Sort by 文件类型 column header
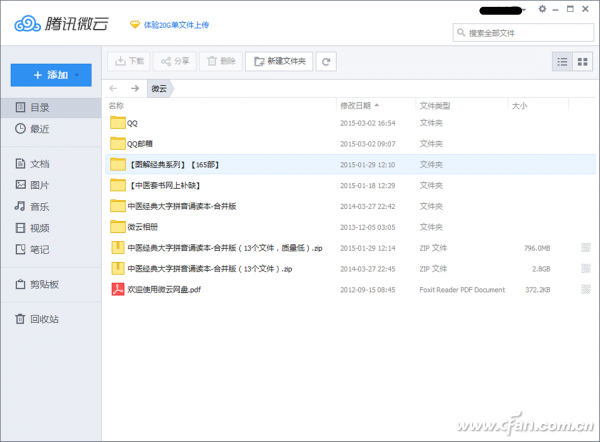The width and height of the screenshot is (600, 442). click(x=435, y=106)
